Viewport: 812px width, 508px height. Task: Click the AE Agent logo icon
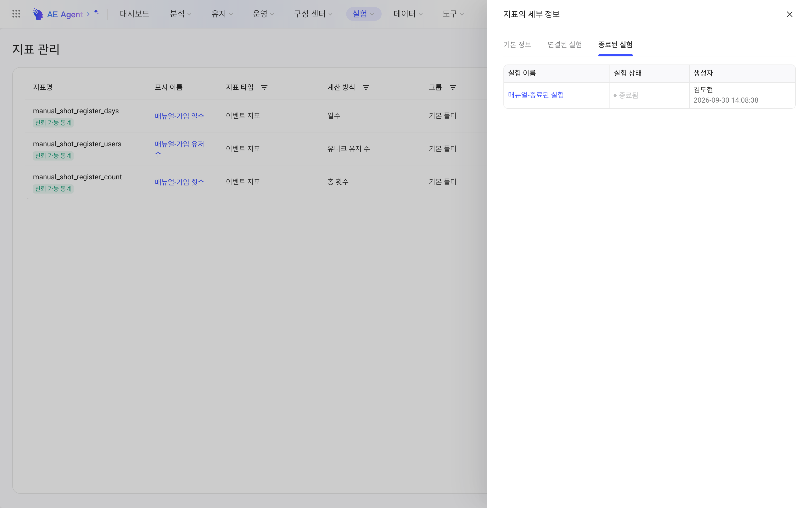(x=38, y=14)
